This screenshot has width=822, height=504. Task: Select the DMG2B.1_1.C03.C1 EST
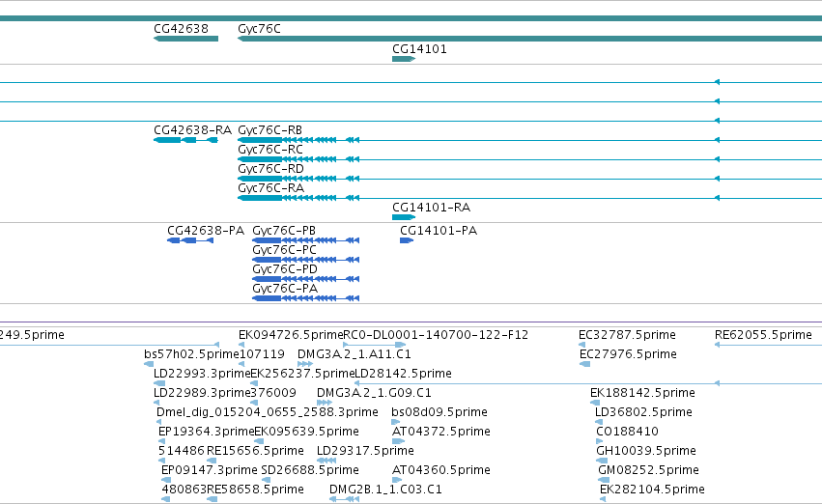coord(345,500)
